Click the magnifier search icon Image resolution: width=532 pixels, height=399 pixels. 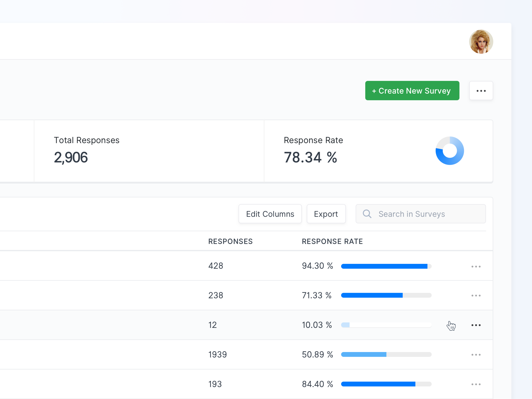coord(367,214)
